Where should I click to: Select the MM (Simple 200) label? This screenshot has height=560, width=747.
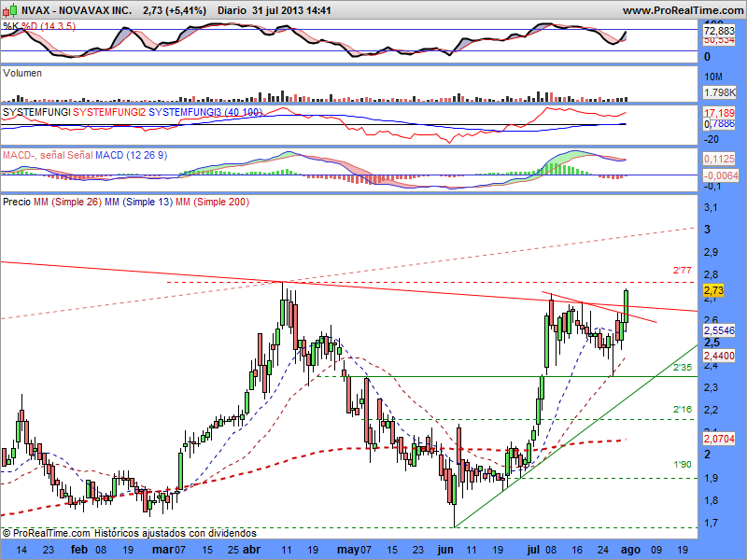tap(213, 202)
